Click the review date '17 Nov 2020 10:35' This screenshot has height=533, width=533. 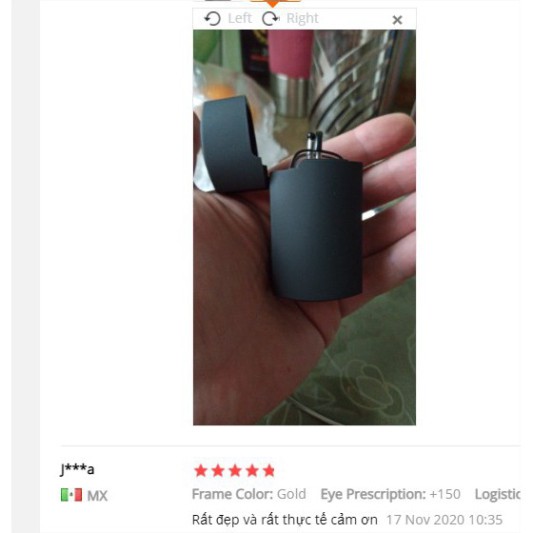(x=444, y=520)
